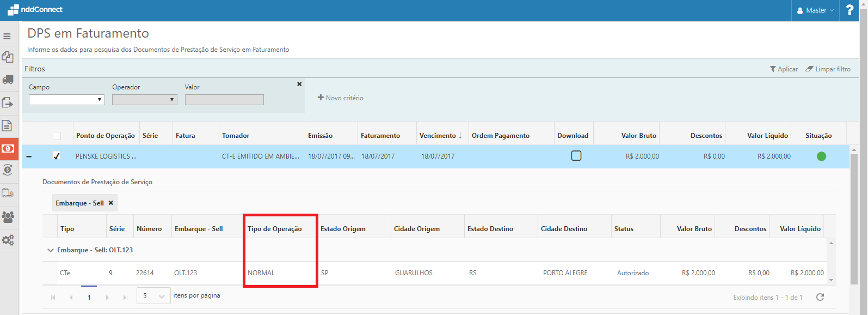Click the truck icon in the sidebar
This screenshot has width=868, height=315.
tap(8, 80)
